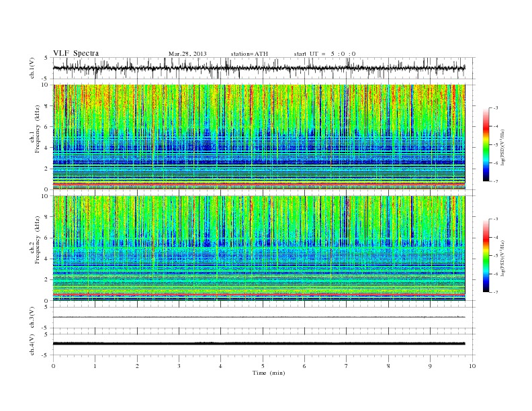532x411 pixels.
Task: Click the "8" kHz tick on ch.1 frequency axis
Action: coord(47,106)
